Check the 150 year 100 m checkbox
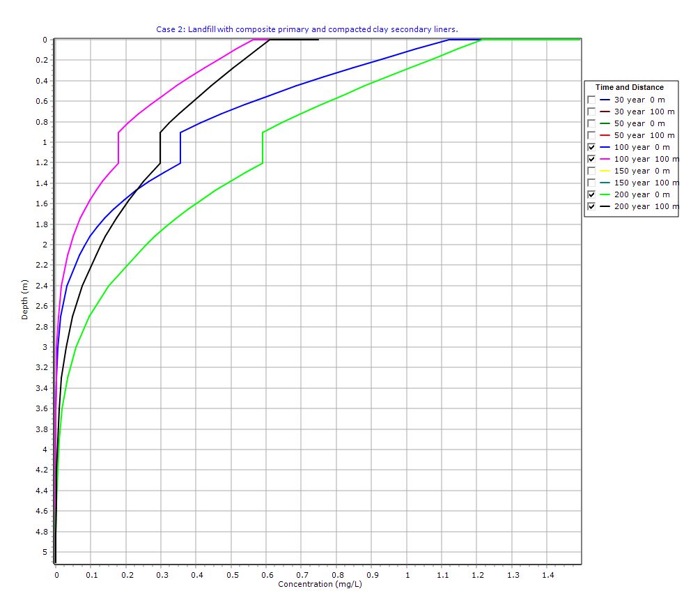Image resolution: width=700 pixels, height=614 pixels. [591, 183]
